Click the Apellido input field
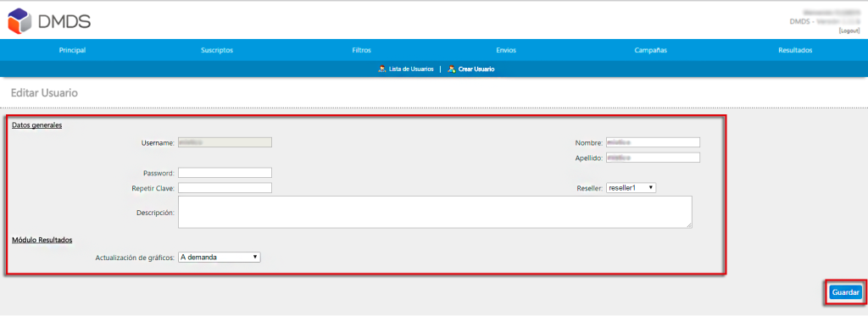 [x=654, y=158]
